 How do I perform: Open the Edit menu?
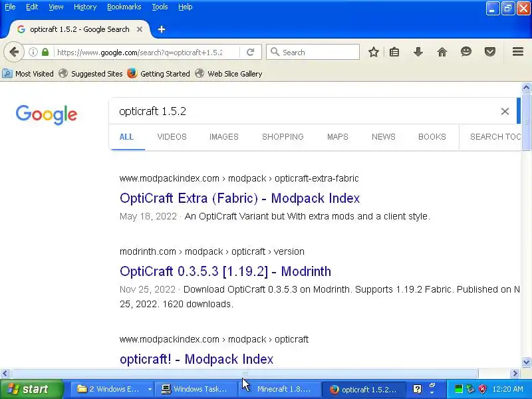[32, 7]
